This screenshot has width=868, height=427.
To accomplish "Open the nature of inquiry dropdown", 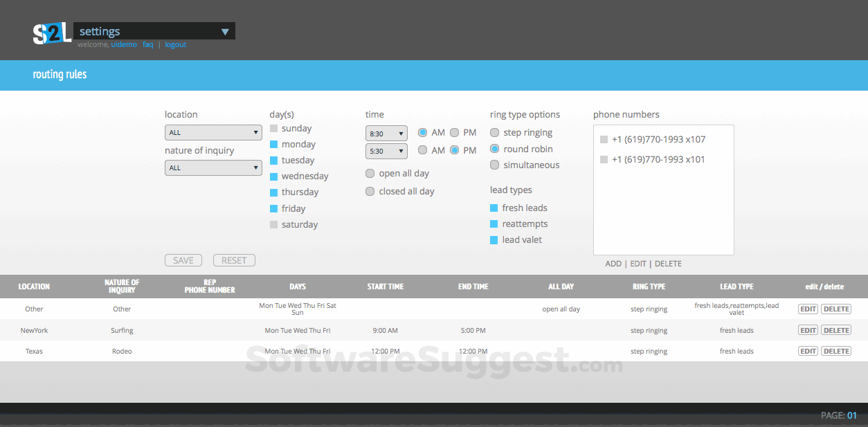I will [213, 167].
